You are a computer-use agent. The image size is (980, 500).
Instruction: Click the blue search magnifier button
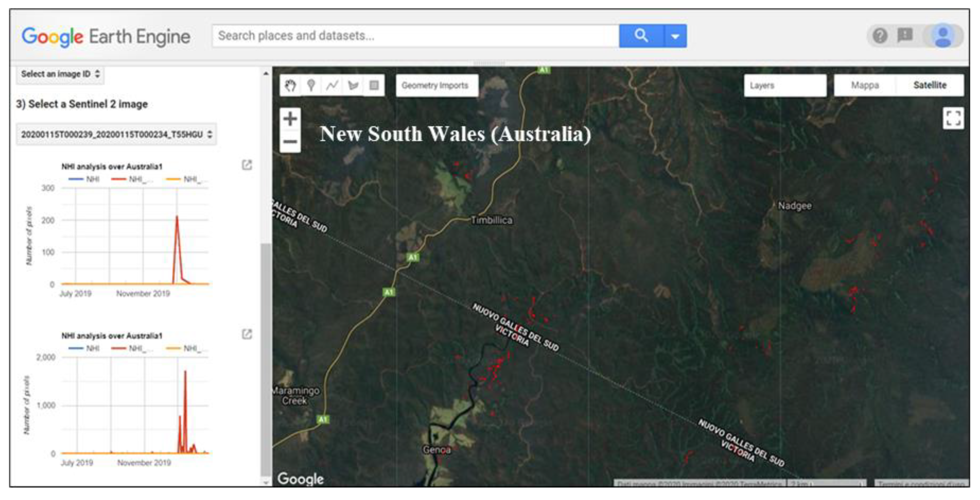pyautogui.click(x=641, y=36)
